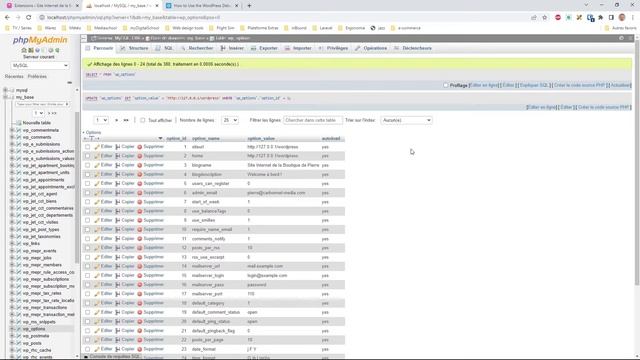This screenshot has height=360, width=640.
Task: Click the bookmark star icon in address bar
Action: click(544, 18)
